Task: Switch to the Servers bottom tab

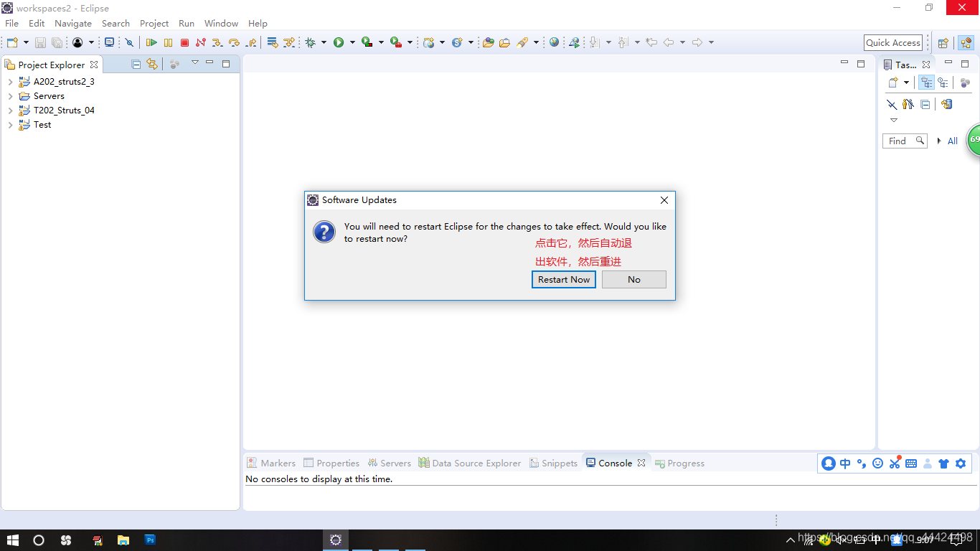Action: (389, 463)
